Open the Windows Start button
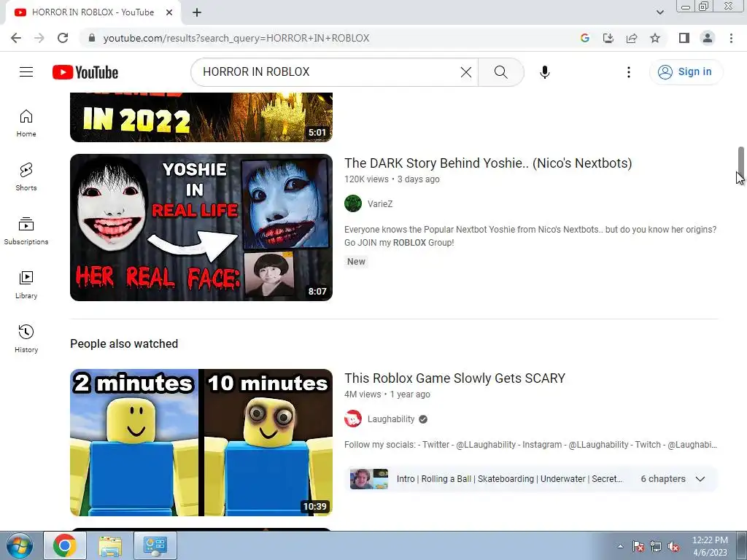Image resolution: width=747 pixels, height=560 pixels. tap(20, 545)
